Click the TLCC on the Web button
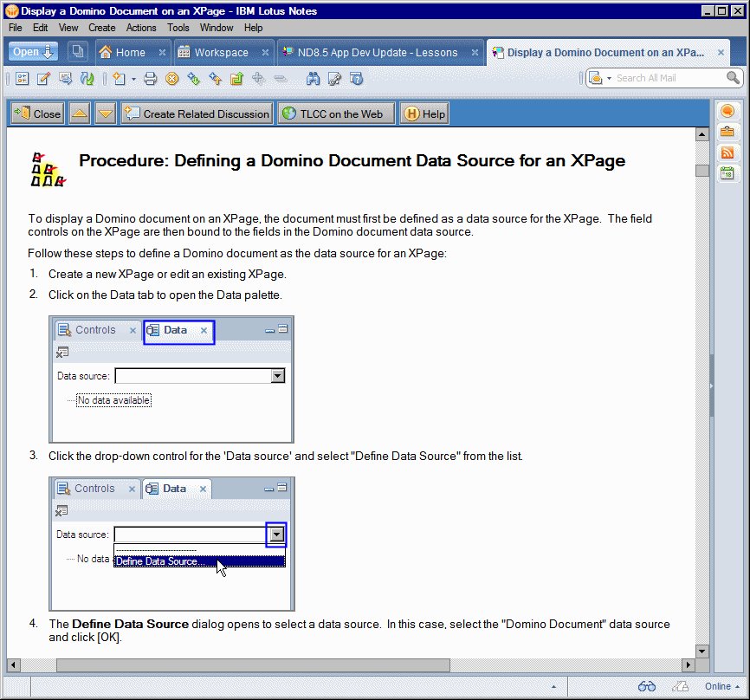Screen dimensions: 750x700 click(335, 113)
